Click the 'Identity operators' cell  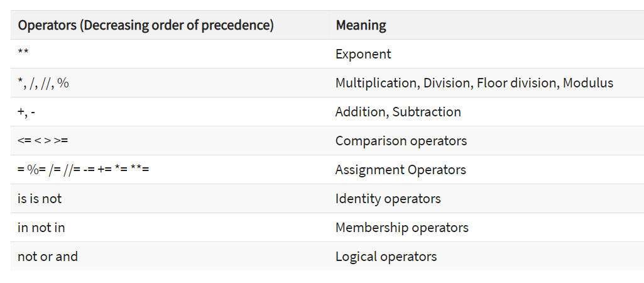point(388,199)
